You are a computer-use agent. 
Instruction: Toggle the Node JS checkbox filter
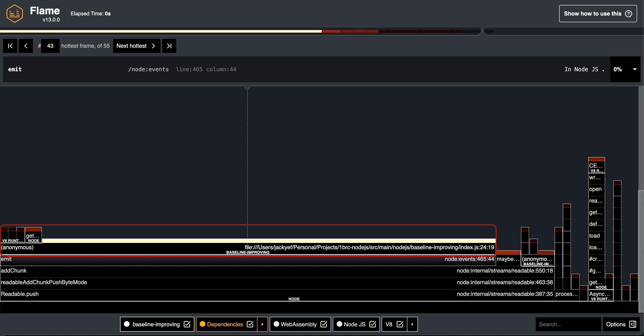(372, 324)
